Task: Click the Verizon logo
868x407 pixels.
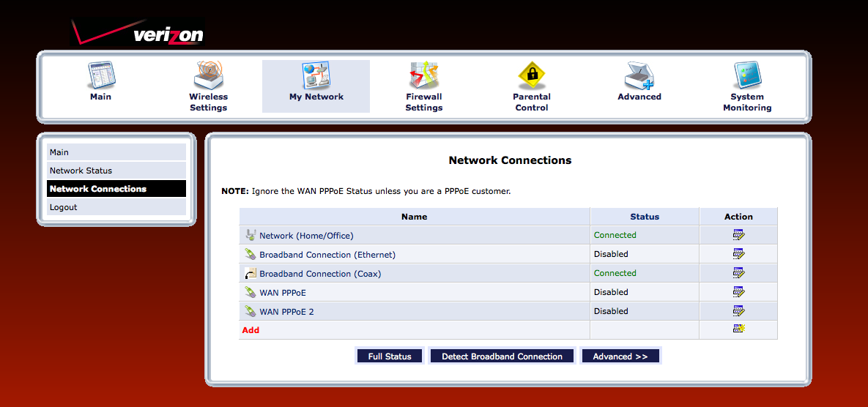Action: [138, 32]
